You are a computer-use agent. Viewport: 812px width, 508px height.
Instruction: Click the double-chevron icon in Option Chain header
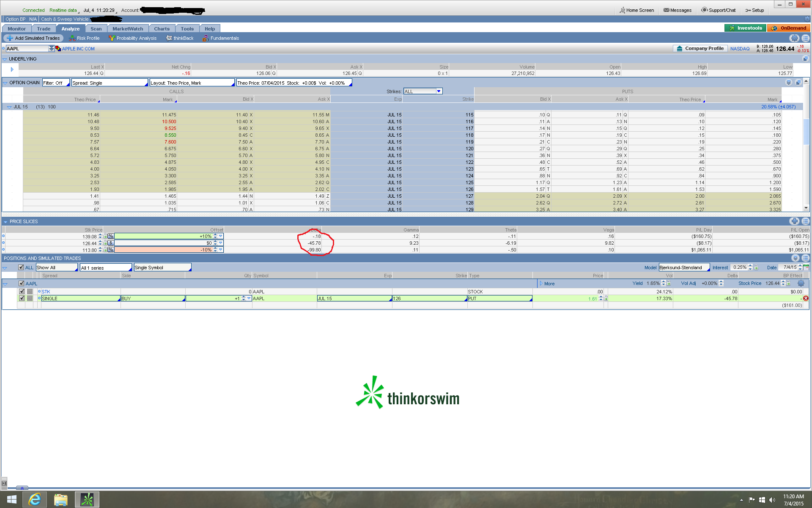[789, 83]
